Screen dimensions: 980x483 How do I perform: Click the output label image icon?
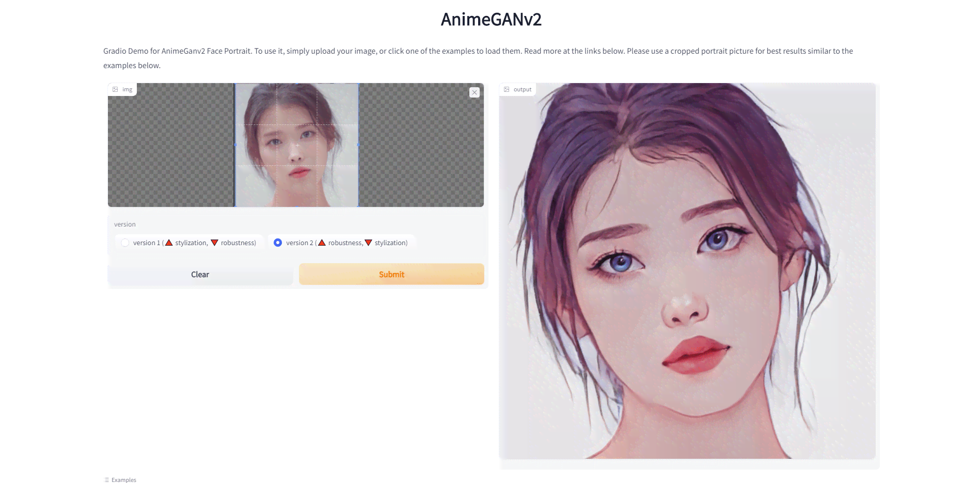point(507,89)
